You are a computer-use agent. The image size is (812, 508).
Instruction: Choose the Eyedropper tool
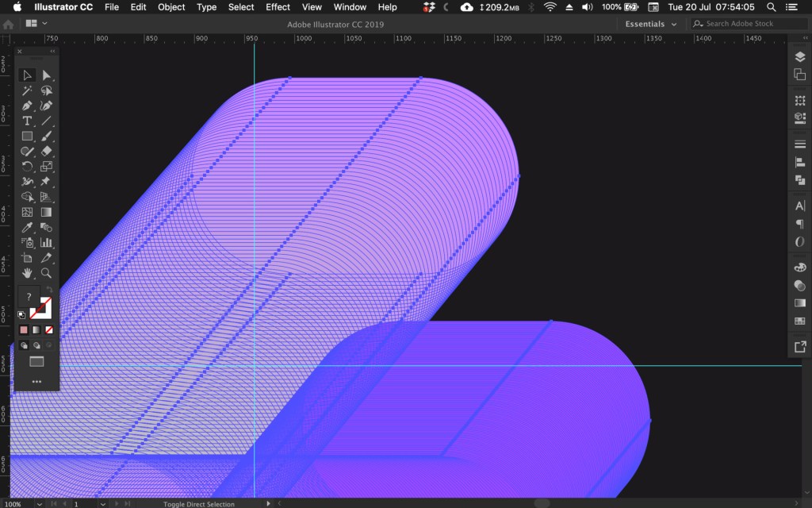pos(27,228)
